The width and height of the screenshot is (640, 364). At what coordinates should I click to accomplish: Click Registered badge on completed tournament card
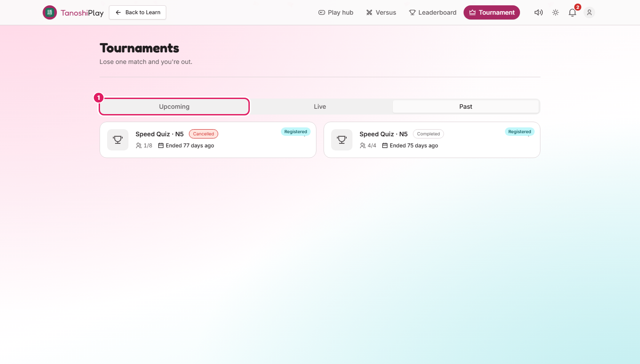(x=520, y=132)
